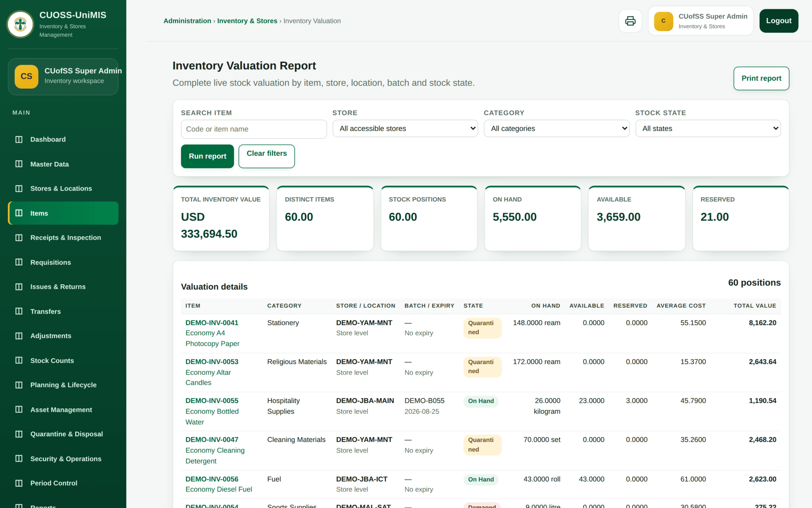
Task: Click the 60 positions count label
Action: [754, 282]
